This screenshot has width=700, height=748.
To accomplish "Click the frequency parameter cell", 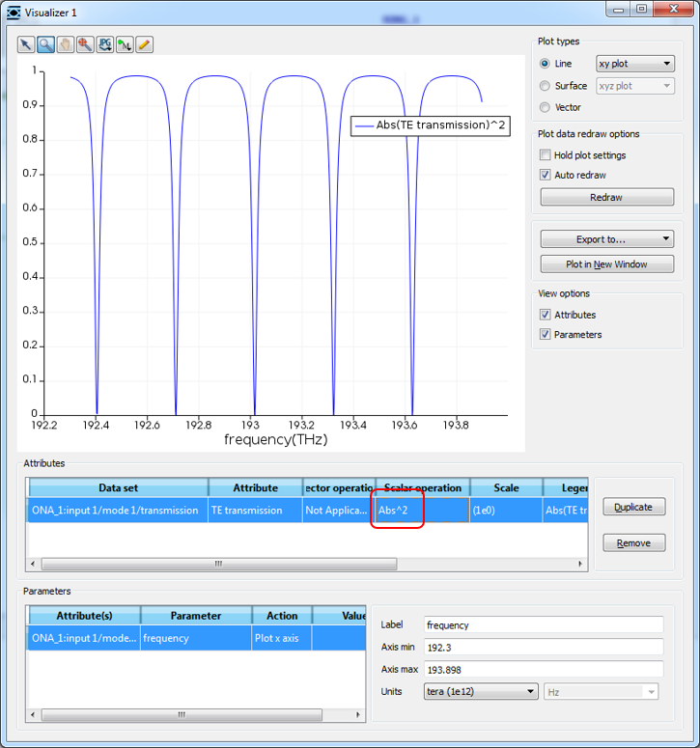I will (196, 638).
